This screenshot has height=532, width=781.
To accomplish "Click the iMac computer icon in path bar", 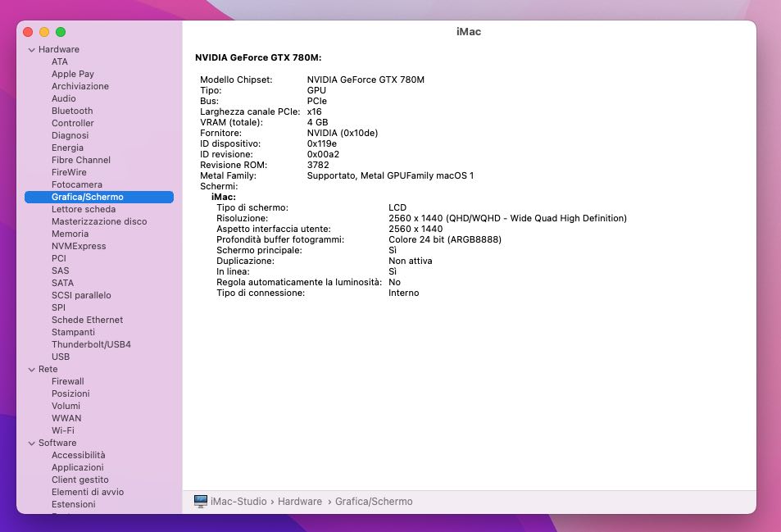I will click(200, 501).
